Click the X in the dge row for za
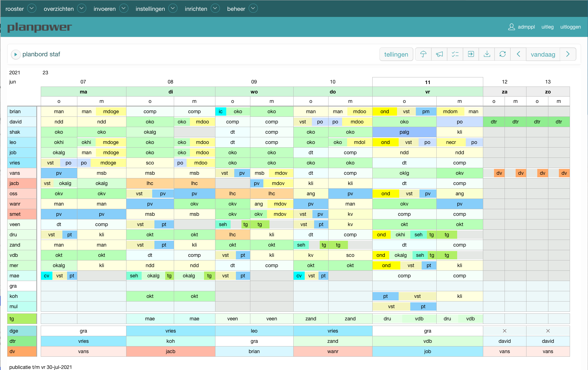The image size is (588, 370). tap(505, 331)
